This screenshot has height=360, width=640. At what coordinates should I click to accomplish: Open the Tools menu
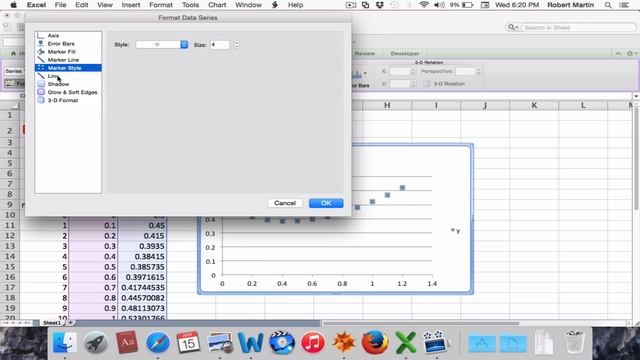point(190,5)
